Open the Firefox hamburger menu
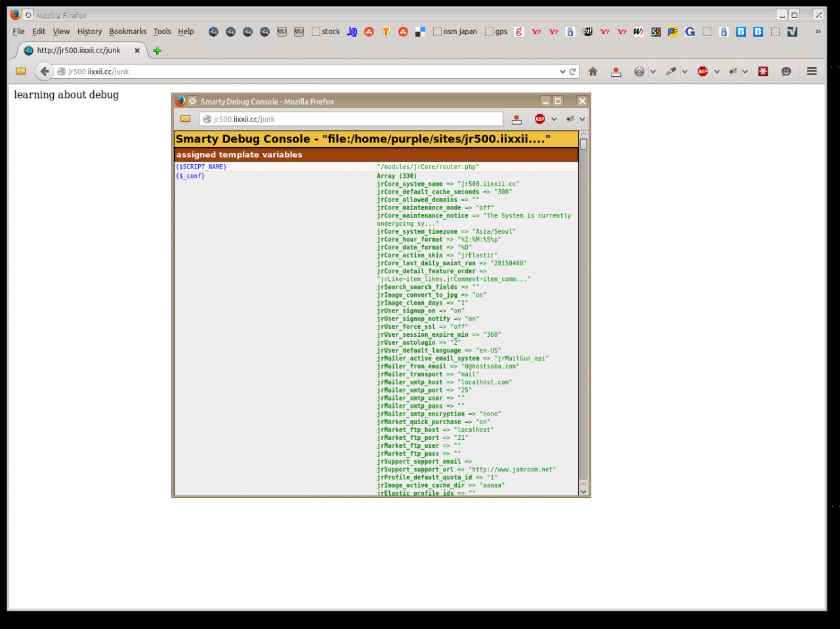This screenshot has width=840, height=629. 812,72
